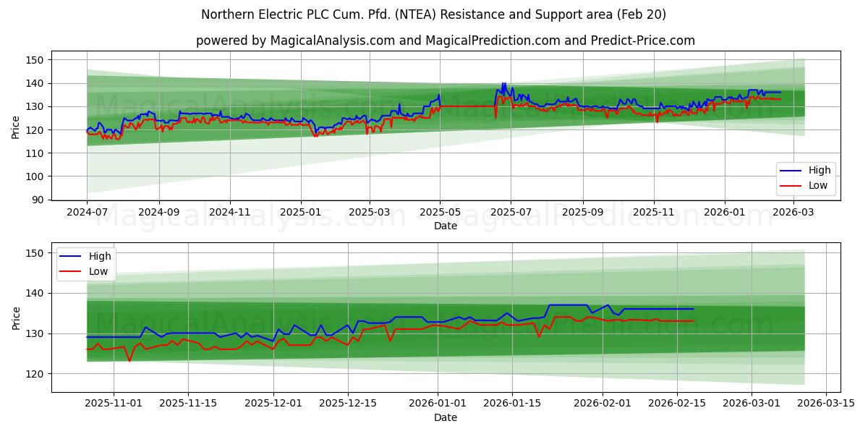Screen dimensions: 868x434
Task: Click the '2025-05' date label on upper axis
Action: (440, 213)
